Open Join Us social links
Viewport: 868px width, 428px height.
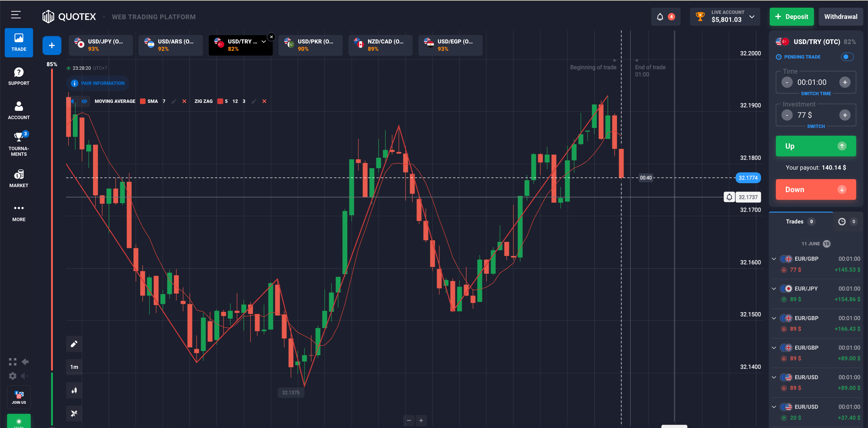pyautogui.click(x=19, y=397)
